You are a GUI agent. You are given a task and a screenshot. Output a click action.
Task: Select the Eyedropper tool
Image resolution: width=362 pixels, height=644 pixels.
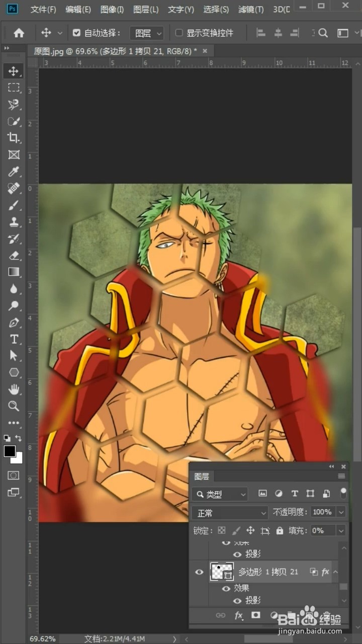14,172
